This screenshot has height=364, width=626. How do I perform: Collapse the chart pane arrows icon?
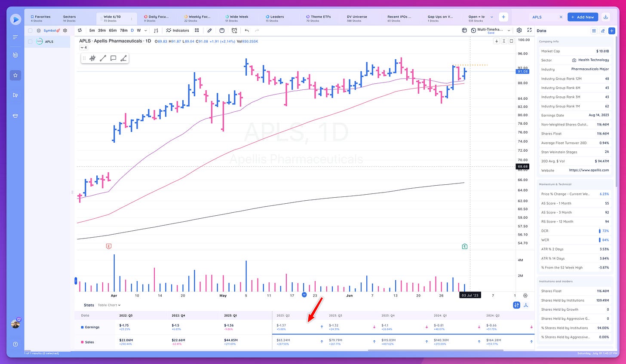coord(504,41)
